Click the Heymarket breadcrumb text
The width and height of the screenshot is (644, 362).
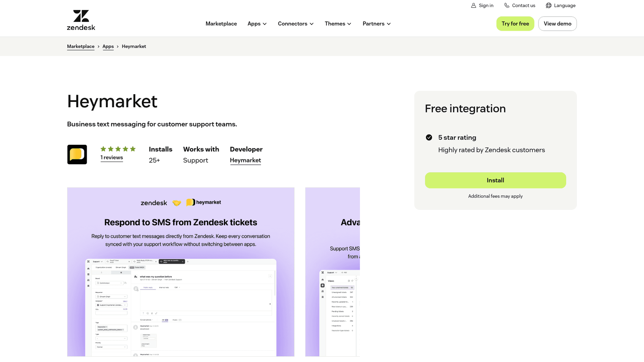click(x=134, y=46)
